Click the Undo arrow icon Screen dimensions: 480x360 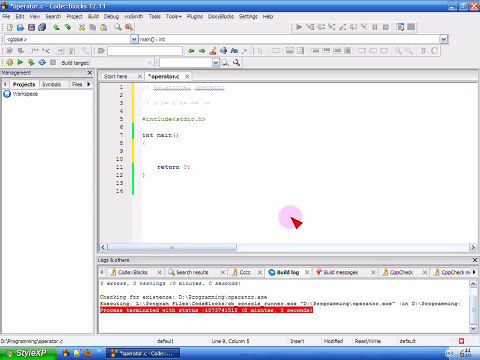pyautogui.click(x=56, y=27)
